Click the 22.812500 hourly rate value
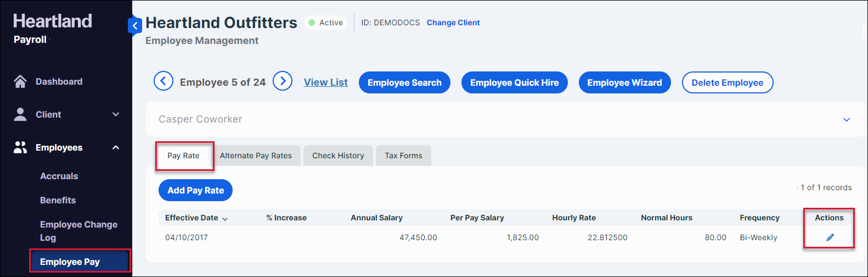 pos(607,237)
